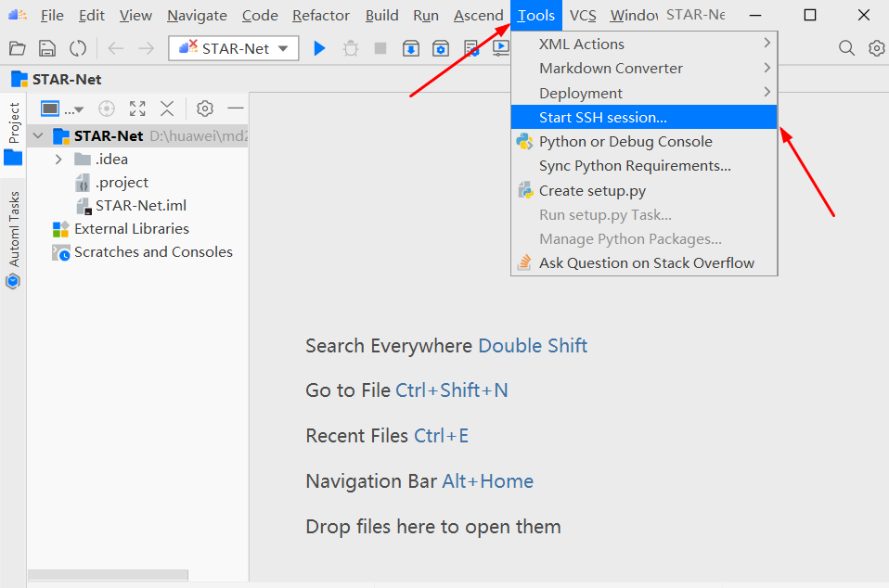Open the VCS menu
This screenshot has height=588, width=889.
(x=583, y=15)
